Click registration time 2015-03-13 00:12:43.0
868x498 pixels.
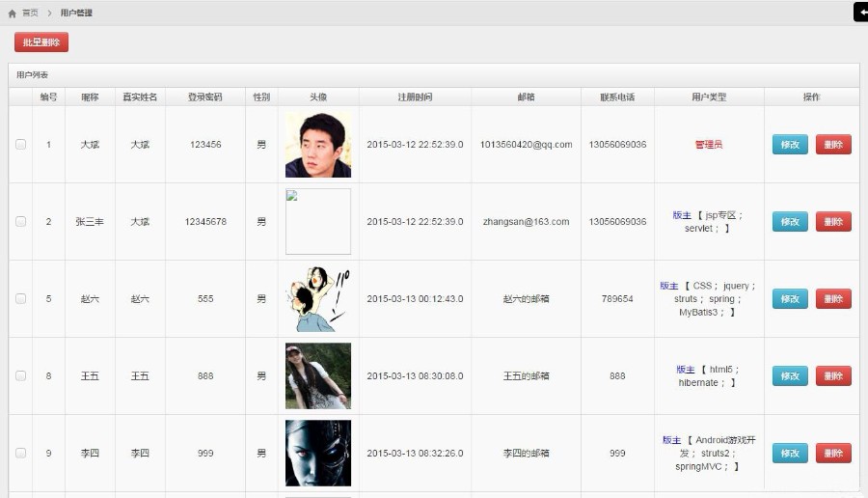pyautogui.click(x=415, y=298)
